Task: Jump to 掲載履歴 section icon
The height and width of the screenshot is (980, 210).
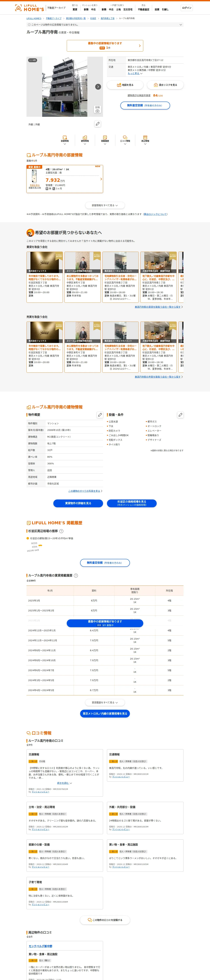Action: tap(105, 140)
